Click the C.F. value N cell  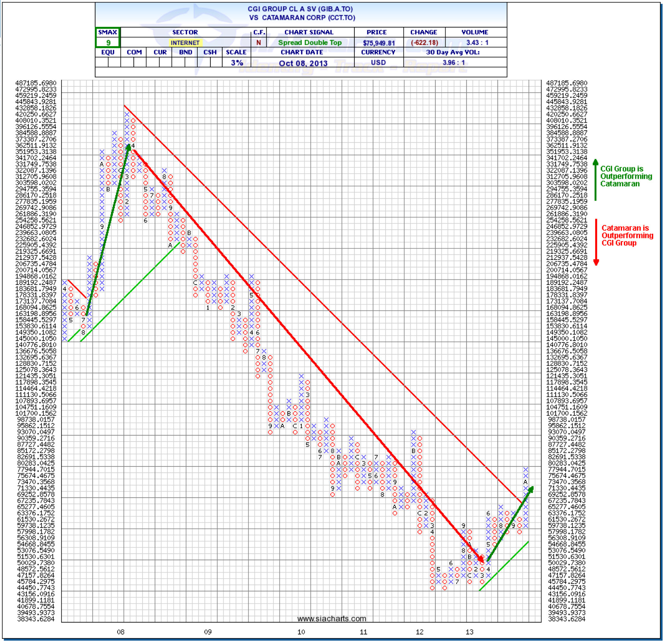[x=259, y=43]
